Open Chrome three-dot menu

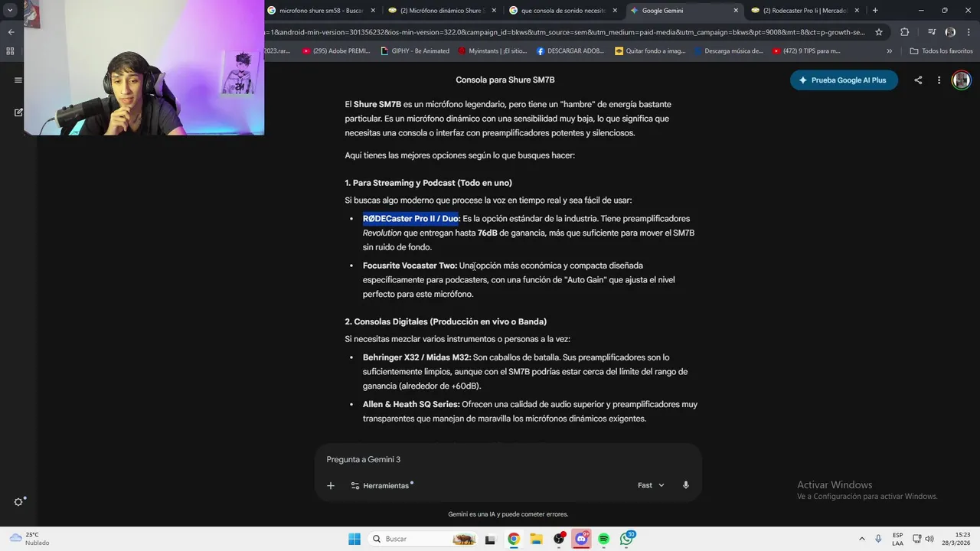coord(968,32)
